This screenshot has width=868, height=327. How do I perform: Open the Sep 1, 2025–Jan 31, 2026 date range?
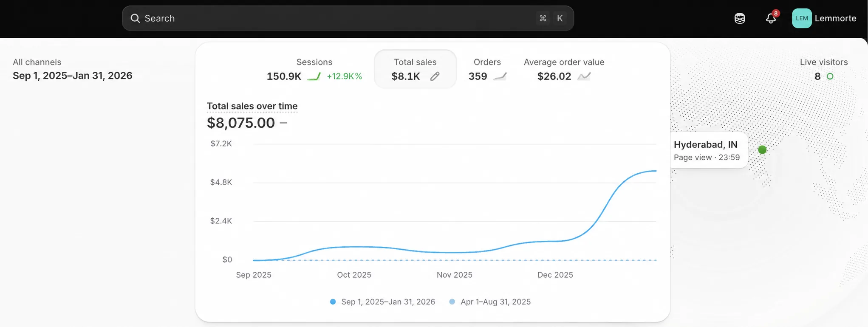(x=73, y=76)
